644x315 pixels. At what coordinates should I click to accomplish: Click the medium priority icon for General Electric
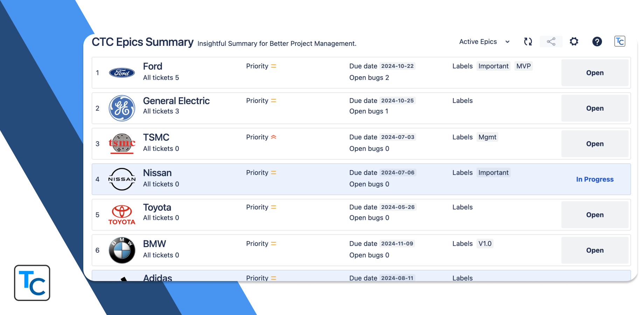click(274, 101)
